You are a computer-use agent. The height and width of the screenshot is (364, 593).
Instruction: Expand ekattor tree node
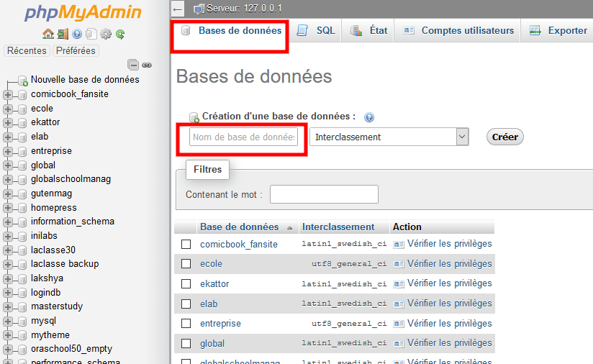coord(8,123)
